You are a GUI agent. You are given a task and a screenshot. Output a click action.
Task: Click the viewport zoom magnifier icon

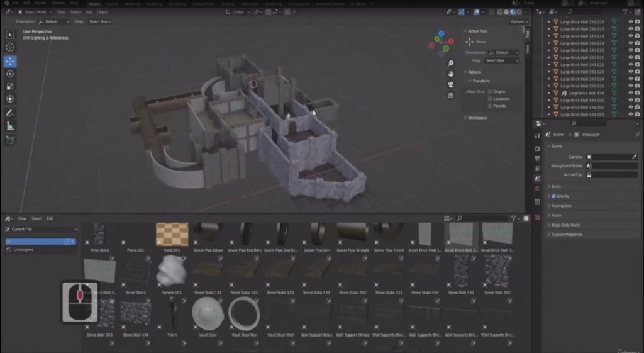[450, 63]
